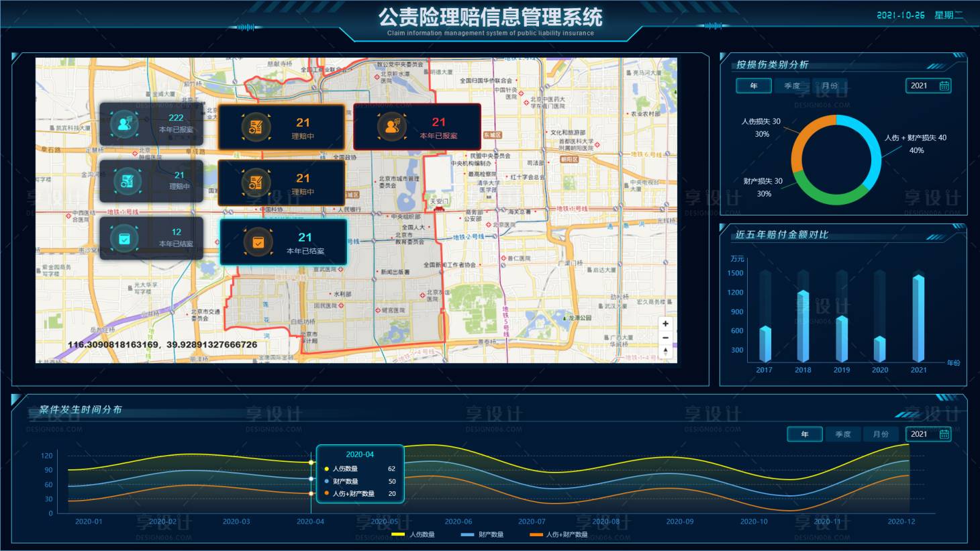This screenshot has width=980, height=551.
Task: Switch to the 季度 tab in 按损伤类别分析
Action: 792,86
